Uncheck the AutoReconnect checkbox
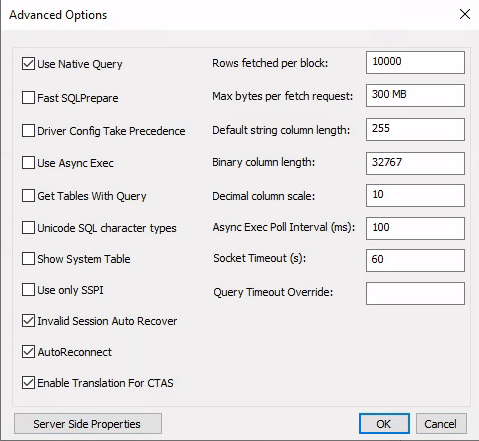479x441 pixels. (x=28, y=352)
